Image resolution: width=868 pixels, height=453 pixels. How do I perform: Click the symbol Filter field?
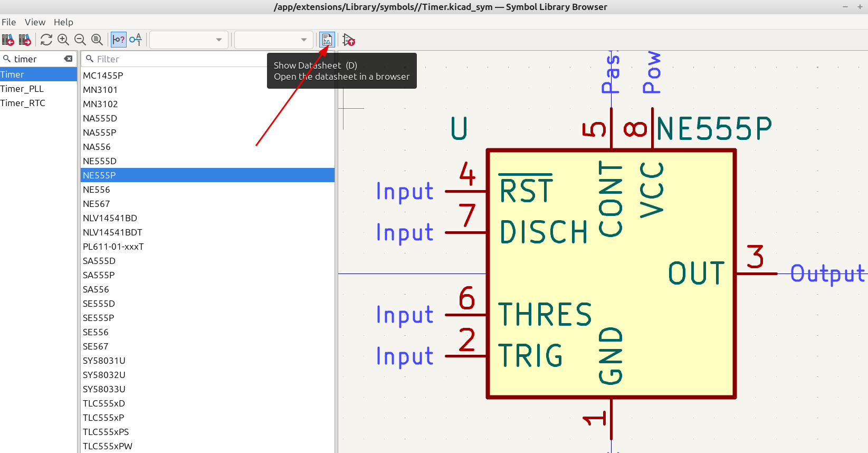pyautogui.click(x=208, y=59)
